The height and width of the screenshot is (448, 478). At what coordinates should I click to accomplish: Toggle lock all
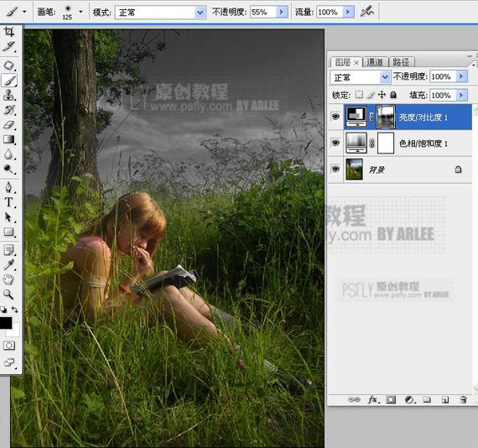coord(393,95)
